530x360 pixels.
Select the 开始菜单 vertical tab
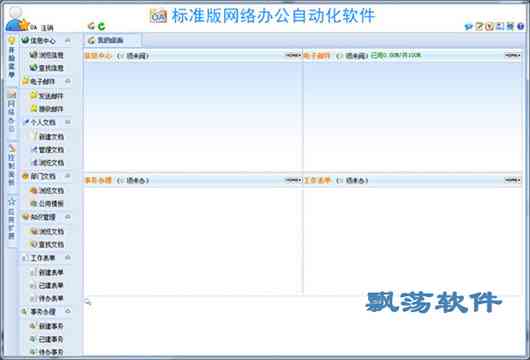(x=11, y=58)
